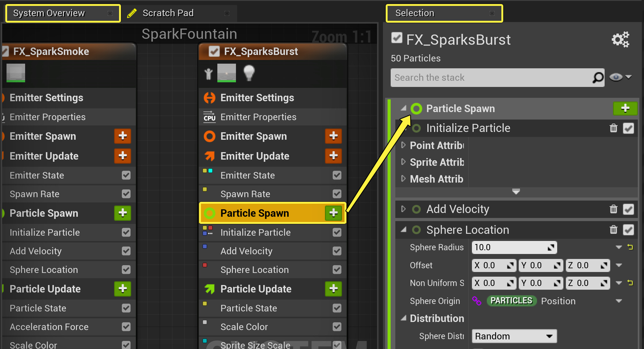644x349 pixels.
Task: Click the trash icon for Add Velocity
Action: [613, 209]
